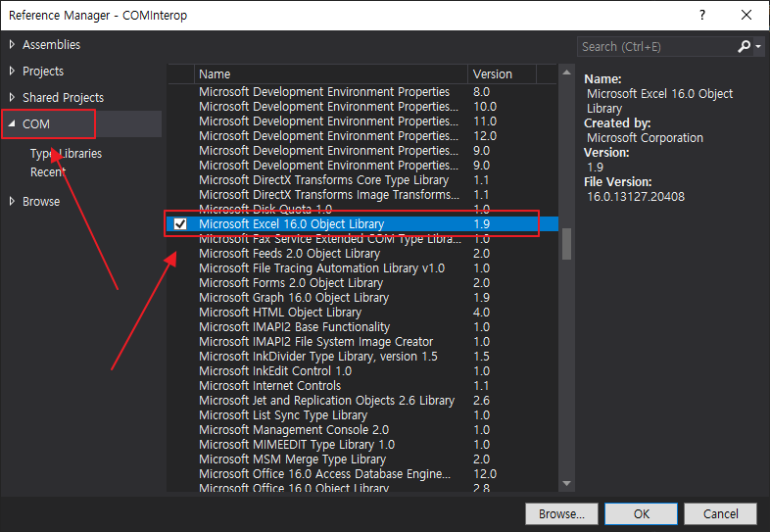770x532 pixels.
Task: Select Microsoft Development Environment Properties 8.0 row
Action: coord(361,92)
